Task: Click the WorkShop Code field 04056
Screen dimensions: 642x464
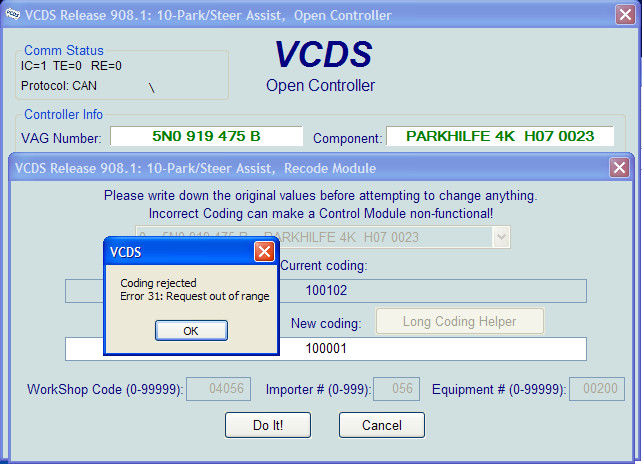Action: (x=219, y=389)
